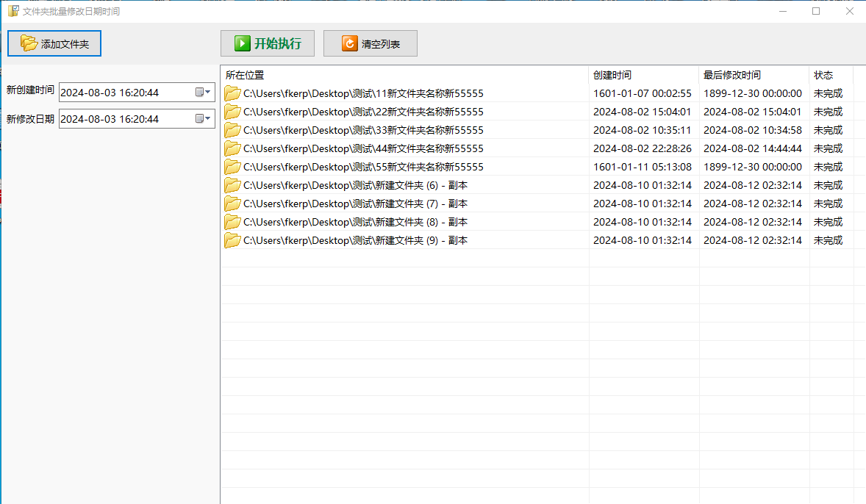Open the 新修改日期 calendar dropdown

tap(203, 118)
